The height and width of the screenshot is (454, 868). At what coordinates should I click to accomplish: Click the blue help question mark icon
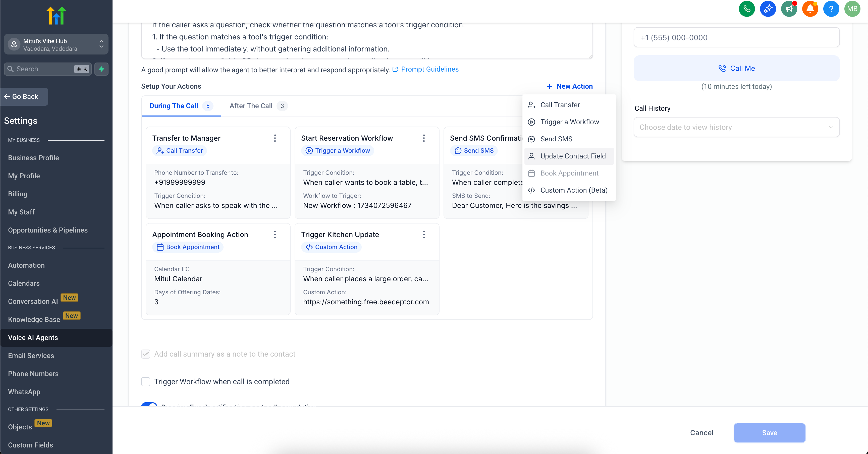tap(831, 9)
